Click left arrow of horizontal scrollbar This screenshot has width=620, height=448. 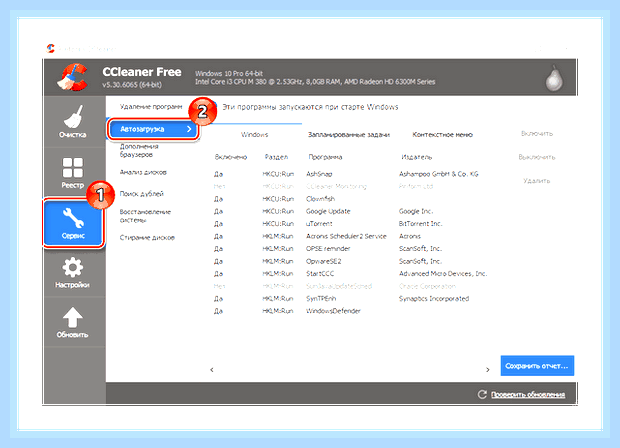[x=212, y=370]
